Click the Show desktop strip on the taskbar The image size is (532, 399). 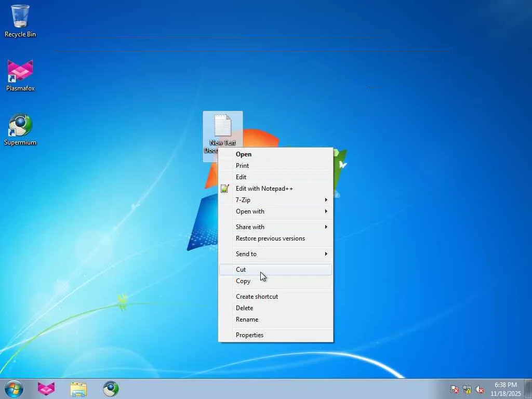point(528,389)
